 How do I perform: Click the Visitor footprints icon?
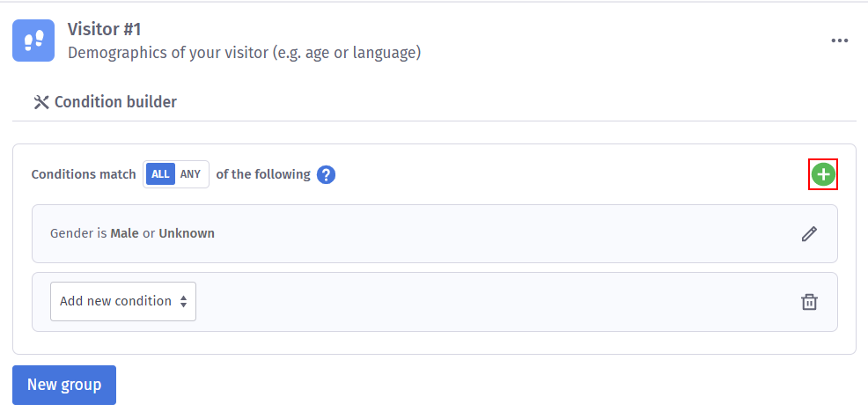pyautogui.click(x=33, y=40)
